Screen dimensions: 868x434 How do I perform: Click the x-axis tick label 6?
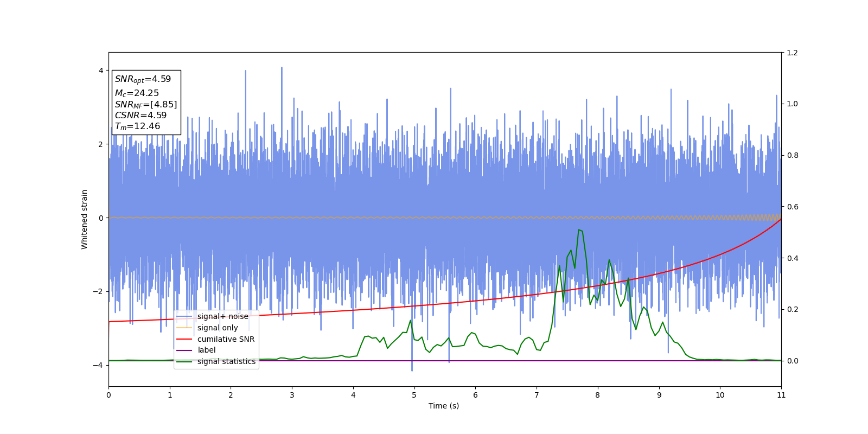coord(475,395)
